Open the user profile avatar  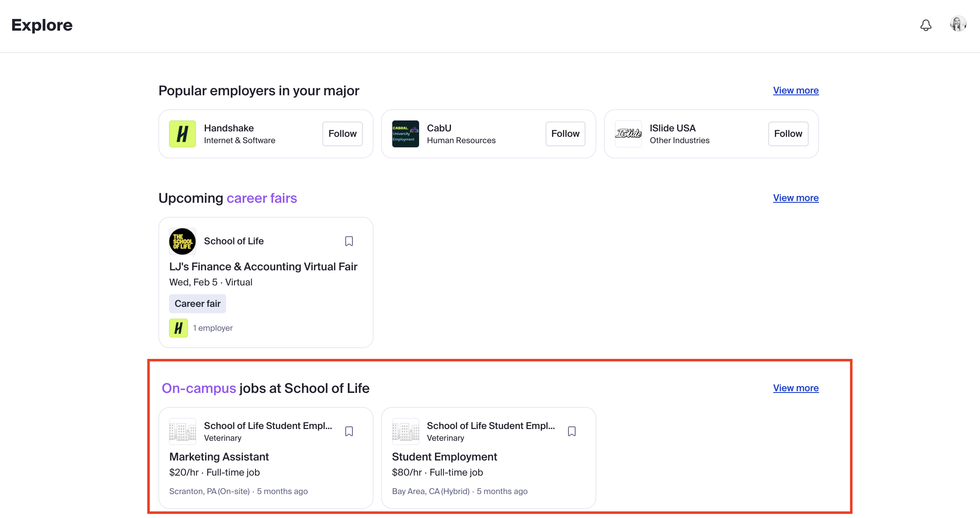click(x=958, y=24)
